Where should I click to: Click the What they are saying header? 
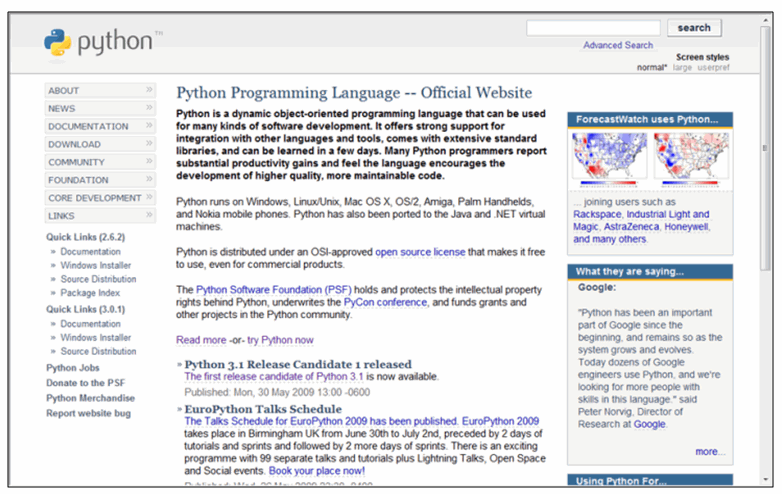tap(650, 272)
